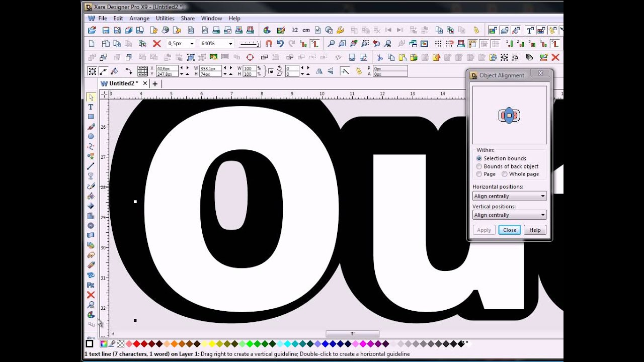The image size is (644, 362).
Task: Open the Edit menu
Action: click(x=118, y=18)
